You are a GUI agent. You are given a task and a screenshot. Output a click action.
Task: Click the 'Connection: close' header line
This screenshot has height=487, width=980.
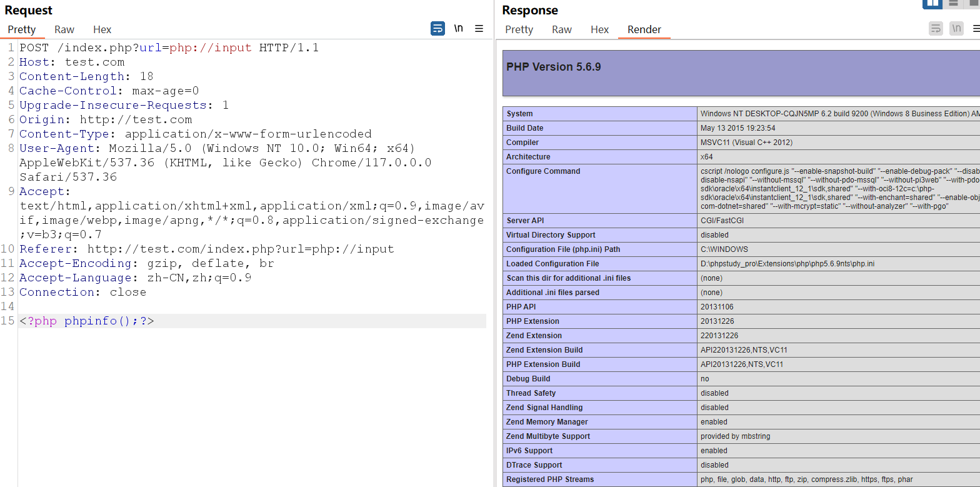[83, 292]
